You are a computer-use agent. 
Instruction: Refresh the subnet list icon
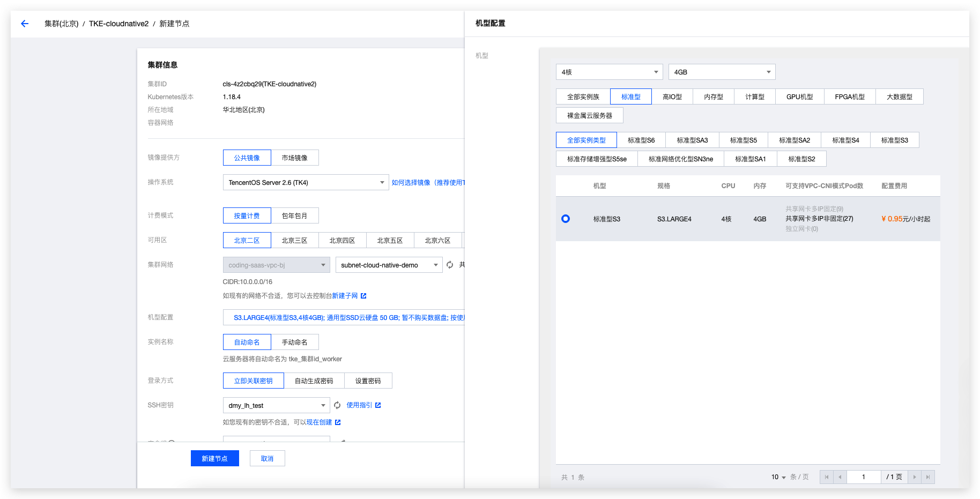click(x=450, y=265)
